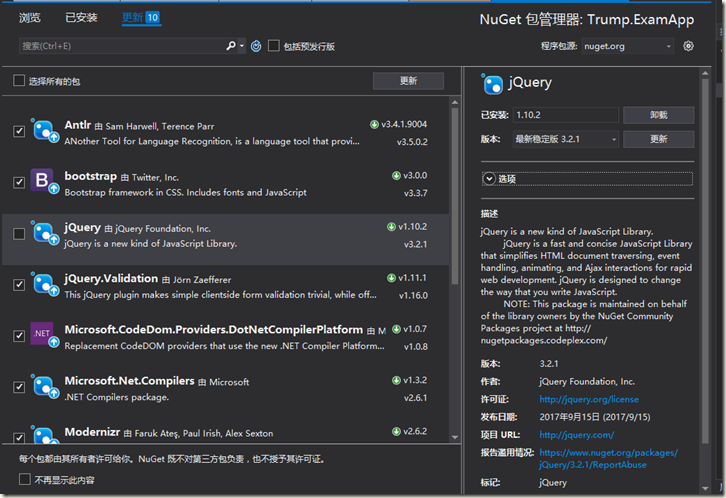
Task: Open the ReportAbuse nuget.org link
Action: click(x=608, y=459)
